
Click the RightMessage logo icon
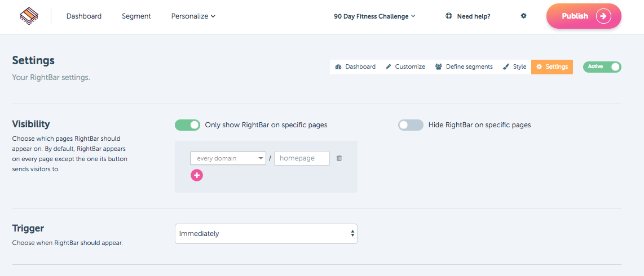[x=29, y=16]
